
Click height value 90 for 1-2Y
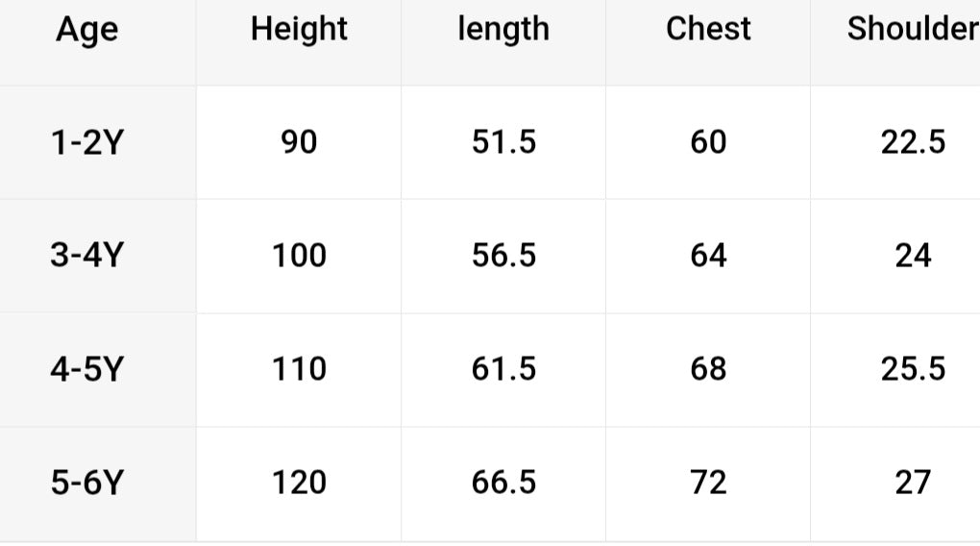pos(299,142)
